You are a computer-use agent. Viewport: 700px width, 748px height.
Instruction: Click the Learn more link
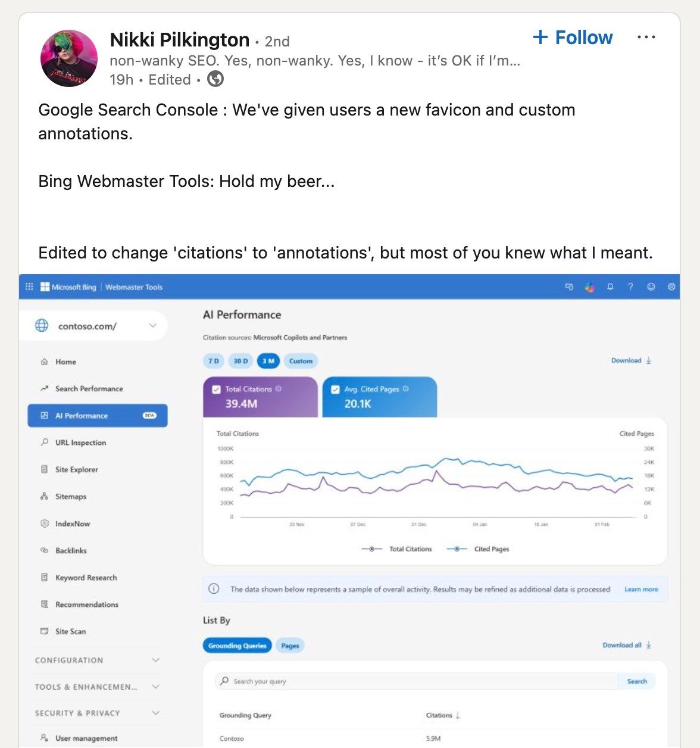click(x=640, y=589)
